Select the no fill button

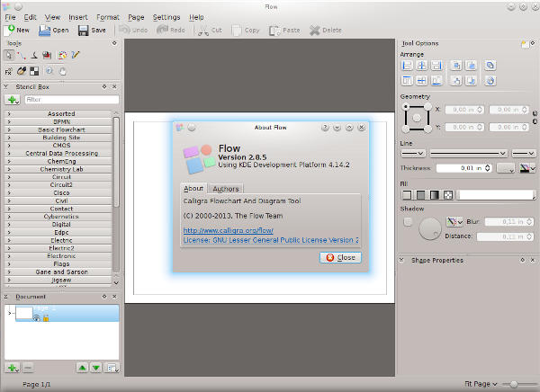pos(407,195)
